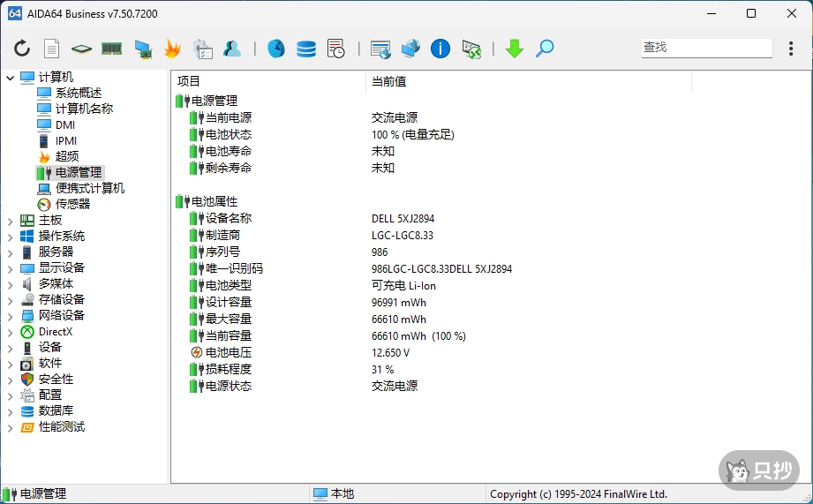Screen dimensions: 813x504
Task: Click the green download arrow icon
Action: tap(515, 49)
